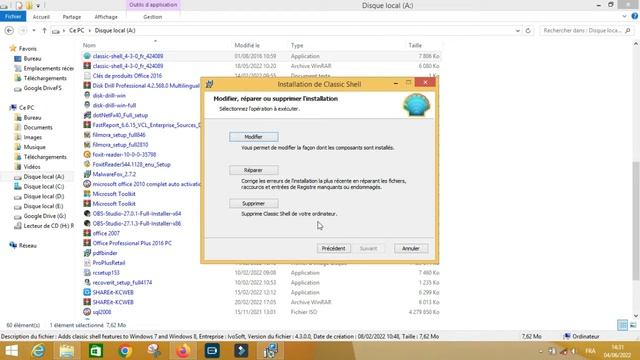Click the foxit-reader-10-0-0-35798 icon
This screenshot has width=640, height=360.
click(x=87, y=154)
